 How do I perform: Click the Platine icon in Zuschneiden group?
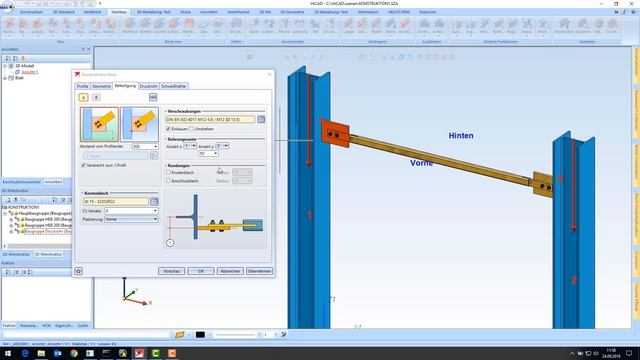(284, 26)
